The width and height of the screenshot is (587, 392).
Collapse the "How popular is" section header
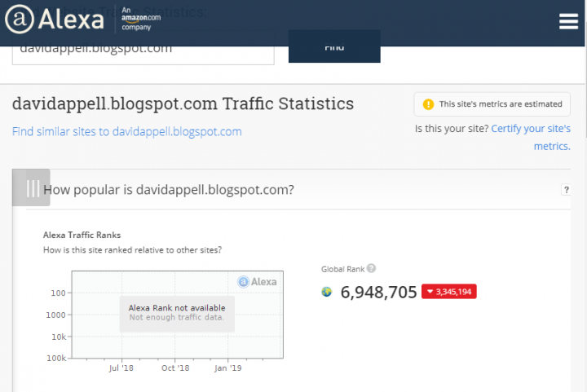tap(168, 190)
